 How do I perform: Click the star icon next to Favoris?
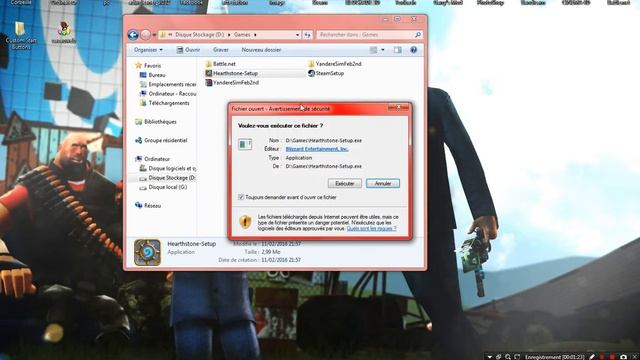coord(138,65)
